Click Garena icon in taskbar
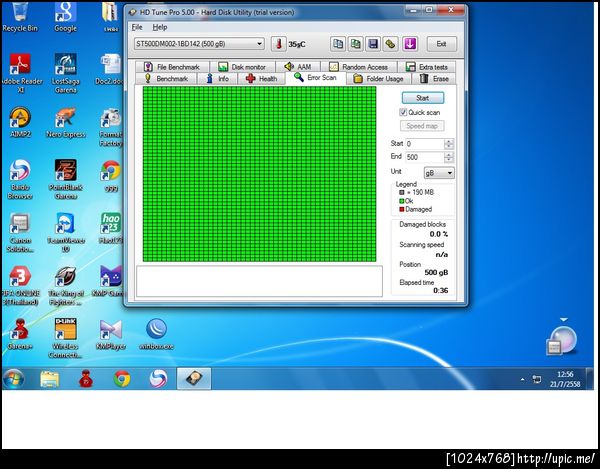This screenshot has height=469, width=600. (86, 379)
